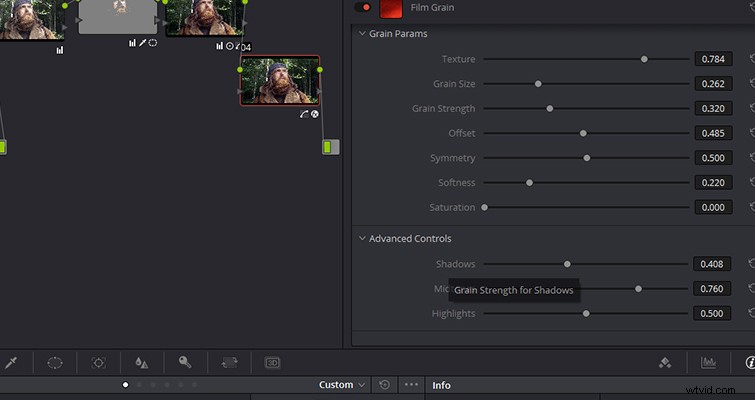Click the green output dot on node 04
This screenshot has height=400, width=755.
320,70
